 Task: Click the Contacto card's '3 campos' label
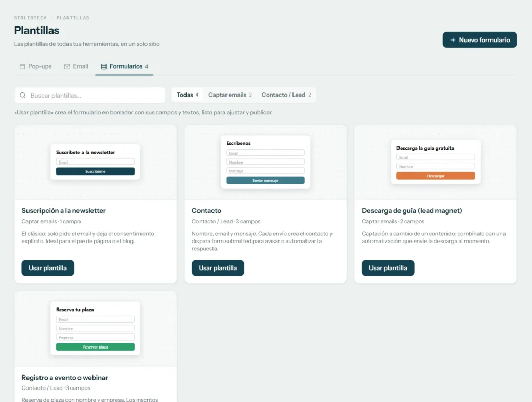248,222
